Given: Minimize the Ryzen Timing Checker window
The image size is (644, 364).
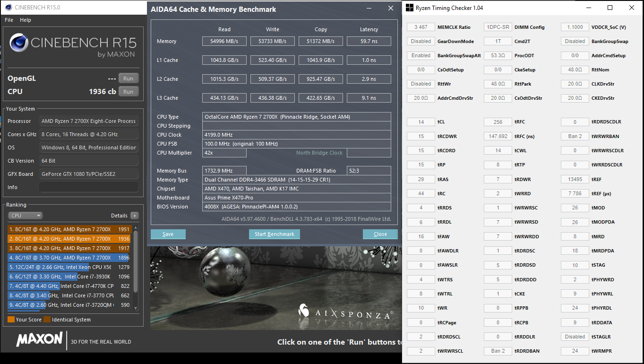Looking at the screenshot, I should 588,8.
